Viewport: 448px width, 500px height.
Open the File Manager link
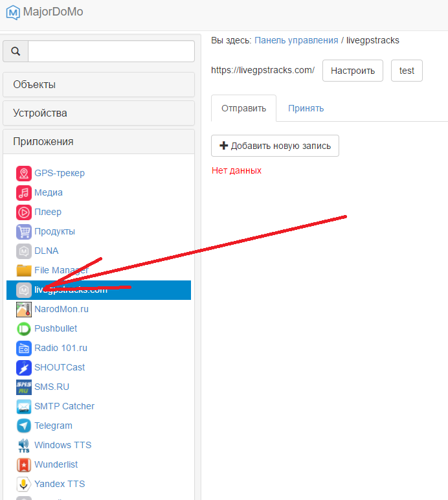[x=62, y=271]
